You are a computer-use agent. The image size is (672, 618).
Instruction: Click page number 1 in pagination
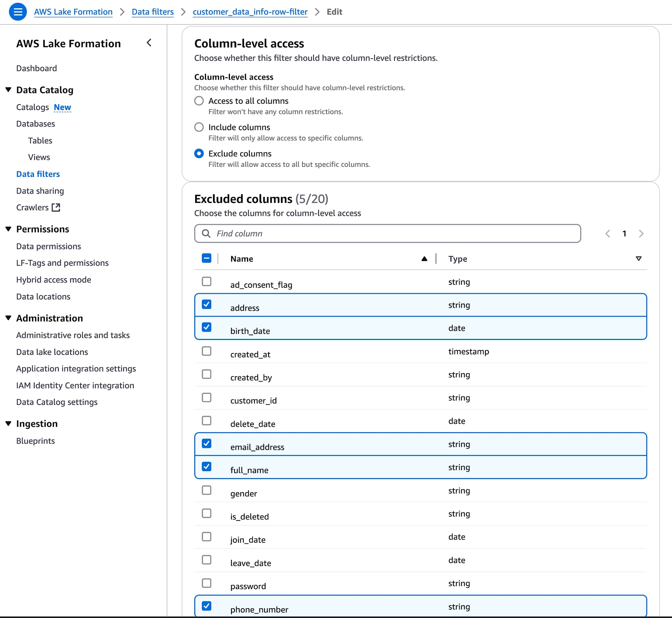[x=624, y=233]
